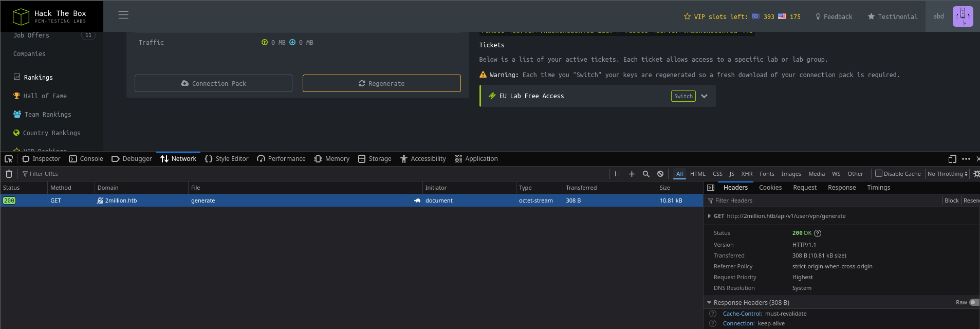Open network settings gear icon
Screen dimensions: 980x329
pos(976,174)
